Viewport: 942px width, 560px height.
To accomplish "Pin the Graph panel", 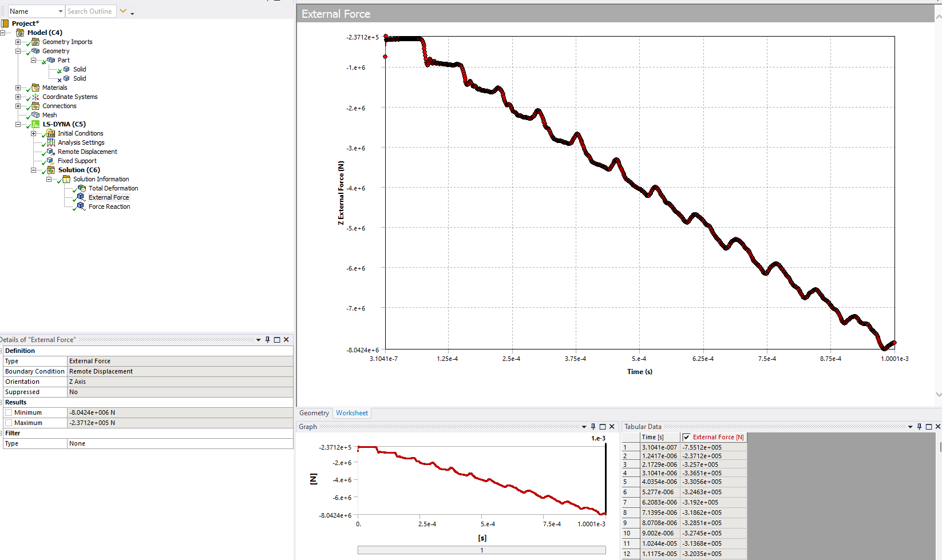I will click(x=593, y=427).
